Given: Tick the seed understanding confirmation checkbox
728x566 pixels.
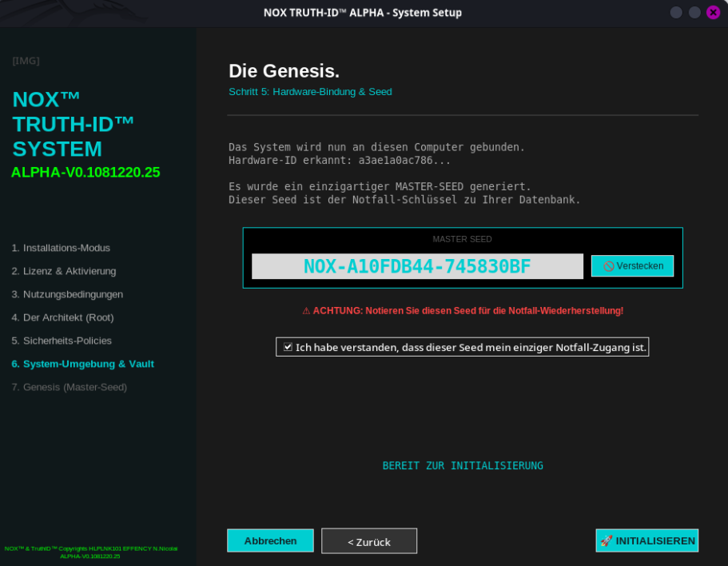Looking at the screenshot, I should coord(288,347).
